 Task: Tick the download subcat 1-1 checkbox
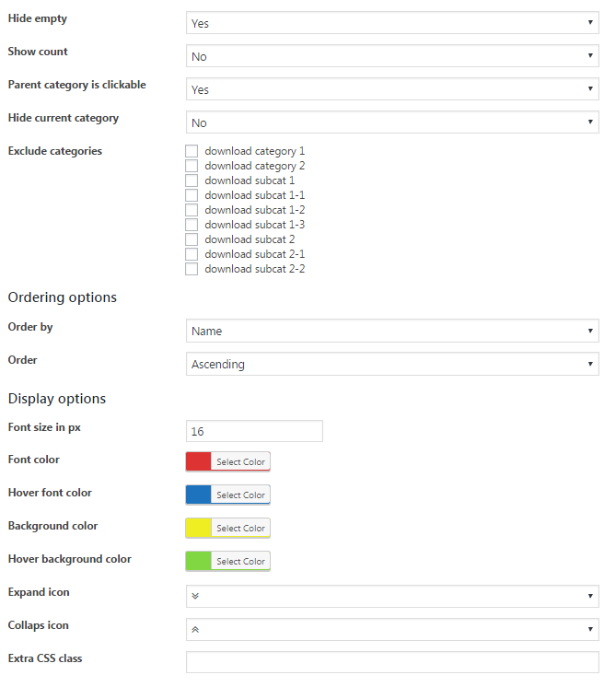[192, 195]
